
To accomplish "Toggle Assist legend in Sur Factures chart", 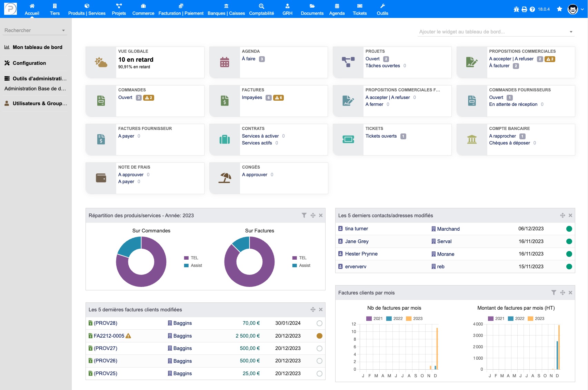I will [x=301, y=266].
